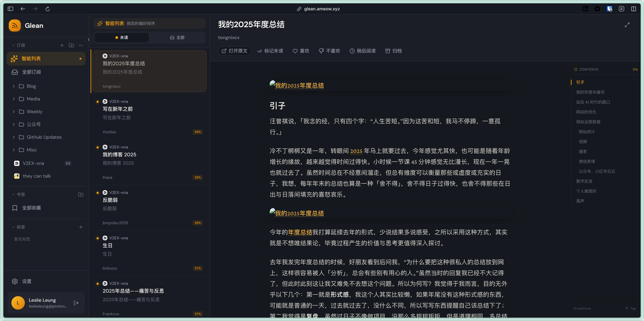
Task: Switch to the 全部 tab
Action: point(177,38)
